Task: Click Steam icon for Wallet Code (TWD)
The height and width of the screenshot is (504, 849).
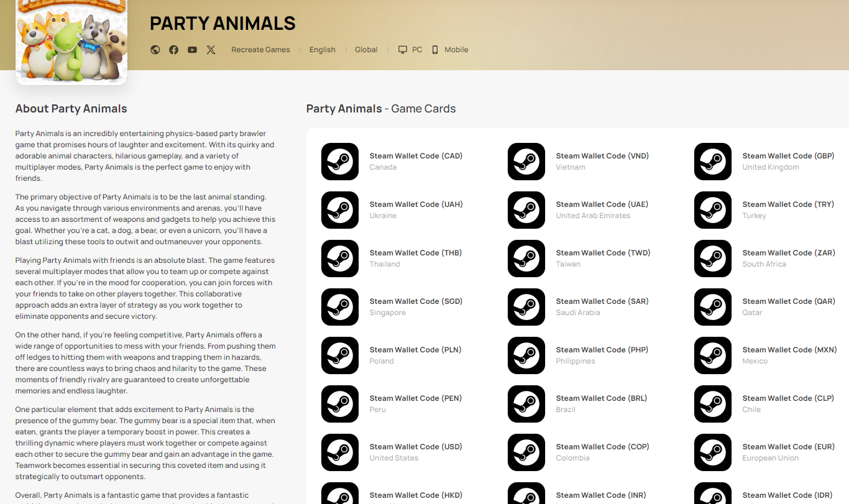Action: pyautogui.click(x=526, y=259)
